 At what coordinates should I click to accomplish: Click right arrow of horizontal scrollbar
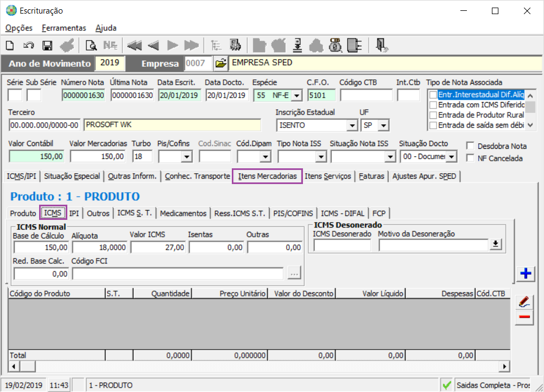coord(504,366)
